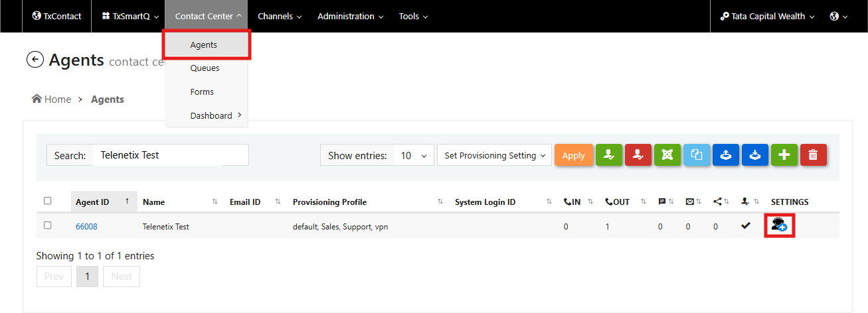Open Set Provisioning Setting dropdown
This screenshot has width=868, height=313.
494,155
